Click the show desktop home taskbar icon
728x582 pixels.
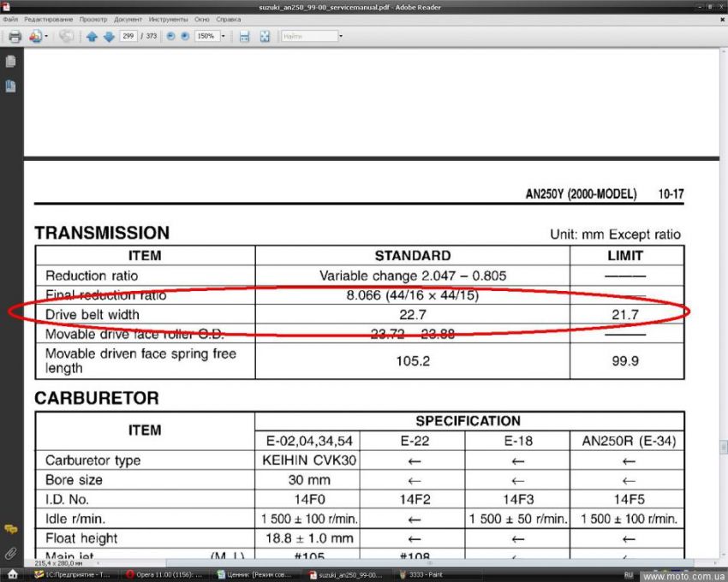13,574
